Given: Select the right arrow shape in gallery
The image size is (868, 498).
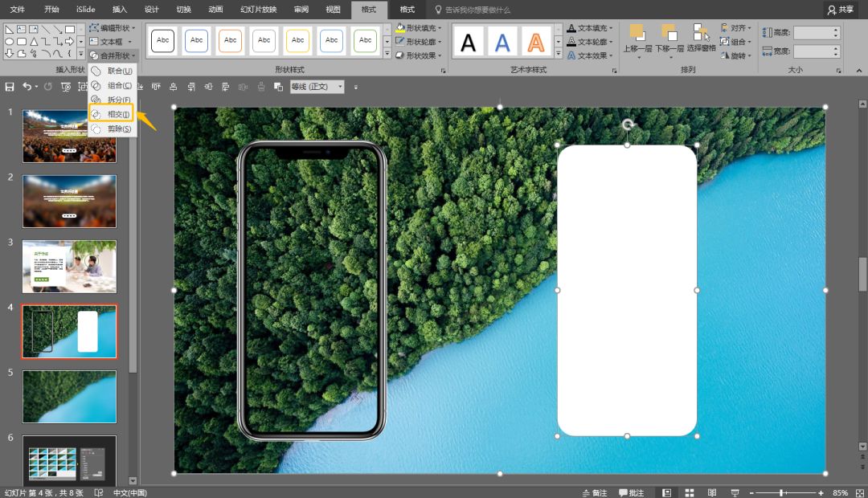Looking at the screenshot, I should (70, 42).
